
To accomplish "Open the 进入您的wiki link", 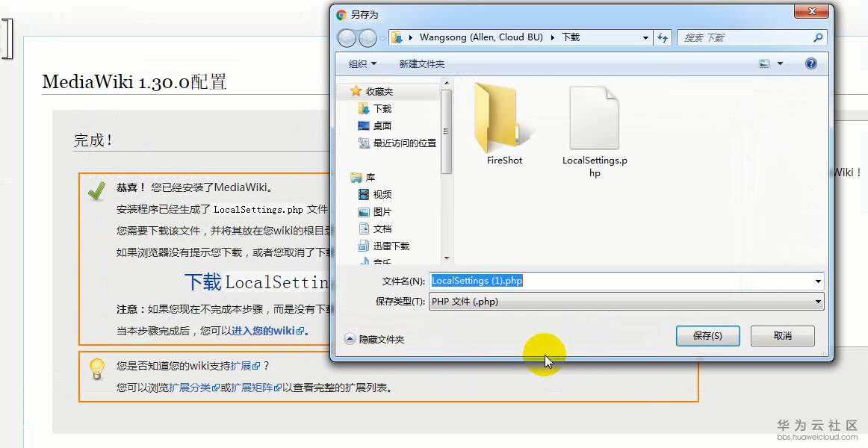I will click(x=267, y=331).
